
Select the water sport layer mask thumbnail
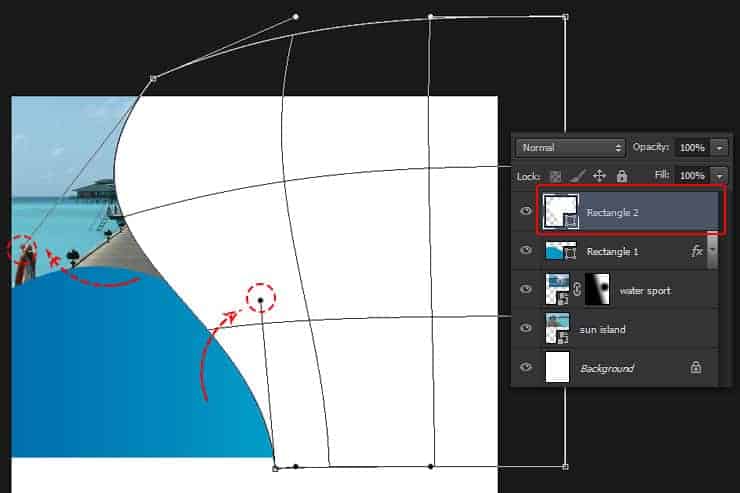pyautogui.click(x=596, y=290)
